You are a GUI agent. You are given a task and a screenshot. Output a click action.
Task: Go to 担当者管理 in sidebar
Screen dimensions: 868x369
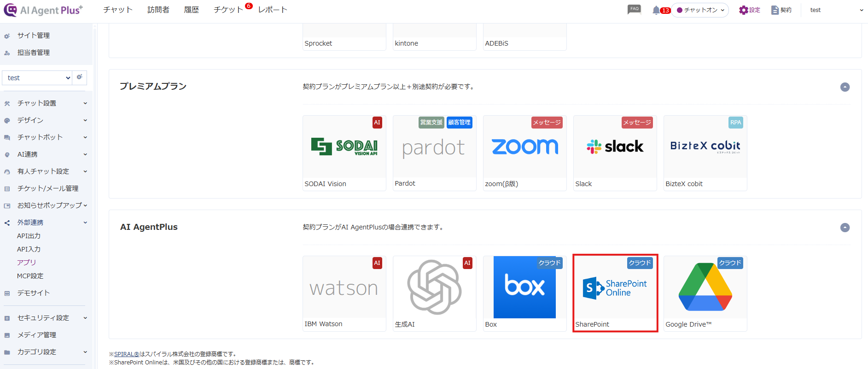tap(34, 53)
